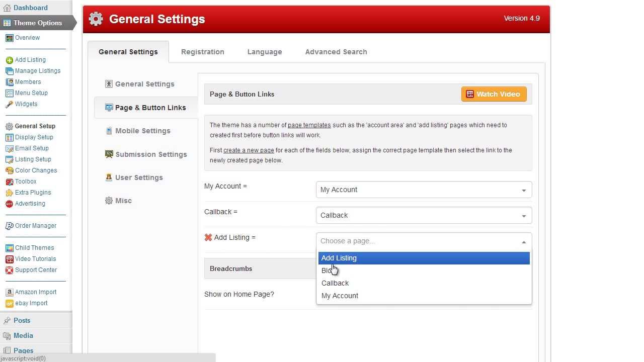Open Misc side section
644x362 pixels.
click(x=123, y=201)
